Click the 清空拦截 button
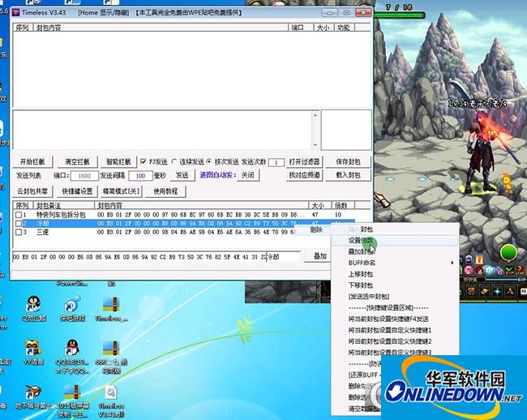The height and width of the screenshot is (420, 527). tap(77, 161)
